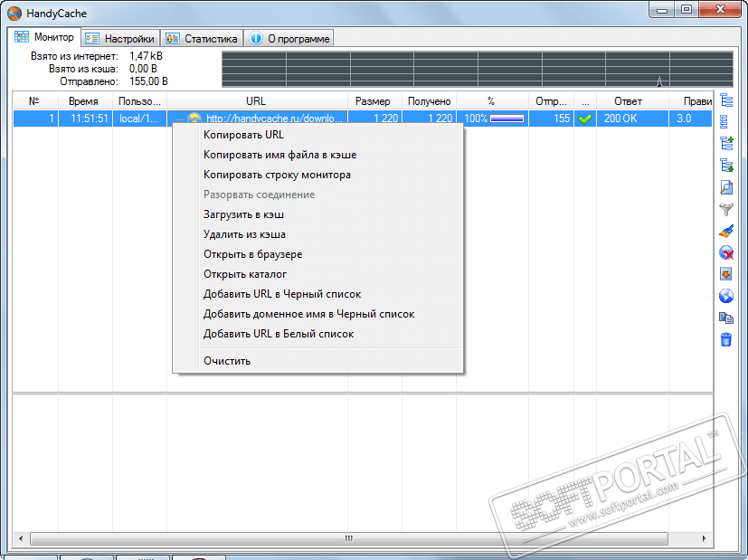Screen dimensions: 748x560
Task: Click the copy documents icon in sidebar
Action: click(726, 318)
